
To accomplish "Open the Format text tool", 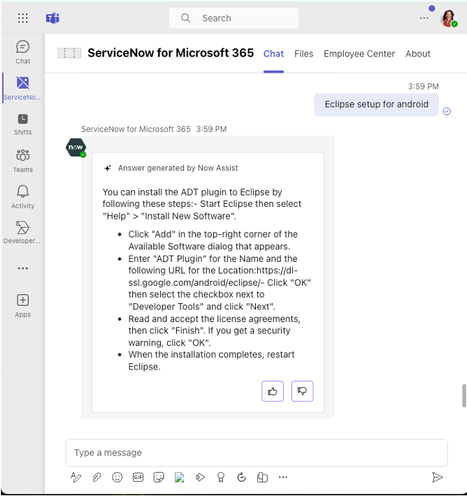I will [x=76, y=477].
